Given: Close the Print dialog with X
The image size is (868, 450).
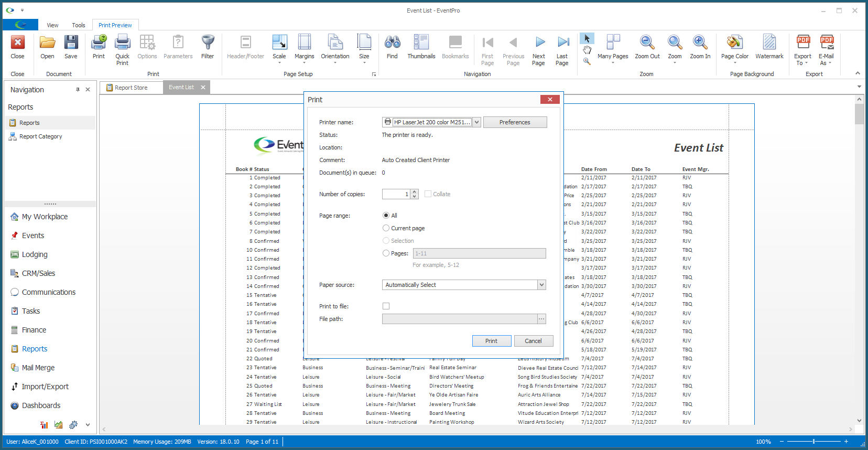Looking at the screenshot, I should (550, 99).
